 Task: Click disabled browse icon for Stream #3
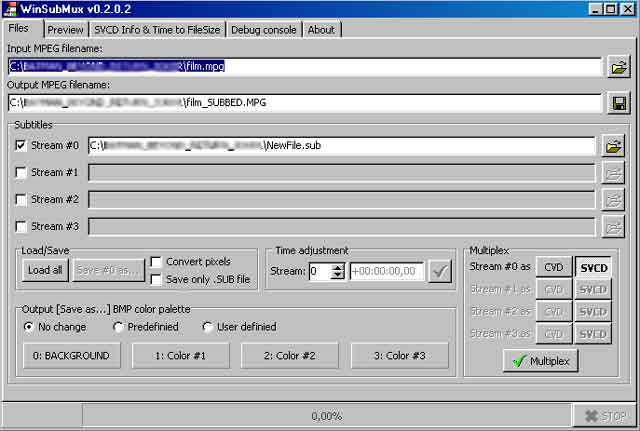click(x=613, y=227)
